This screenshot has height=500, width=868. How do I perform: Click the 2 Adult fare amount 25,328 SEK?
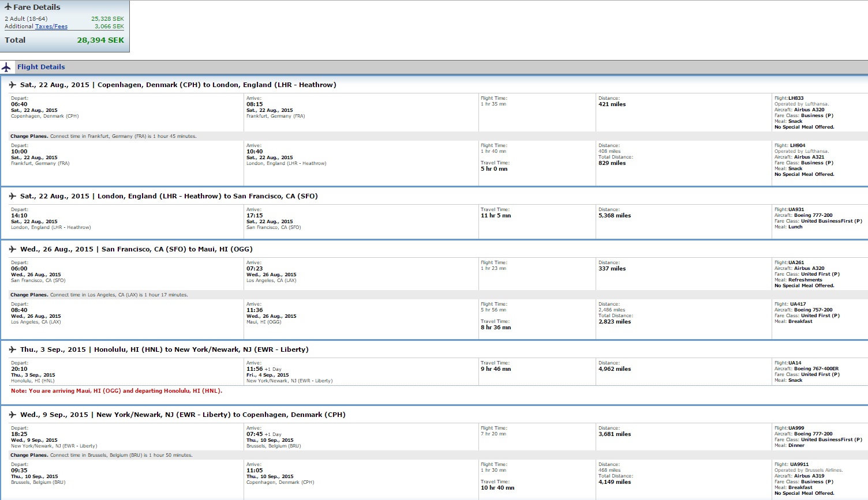[107, 19]
